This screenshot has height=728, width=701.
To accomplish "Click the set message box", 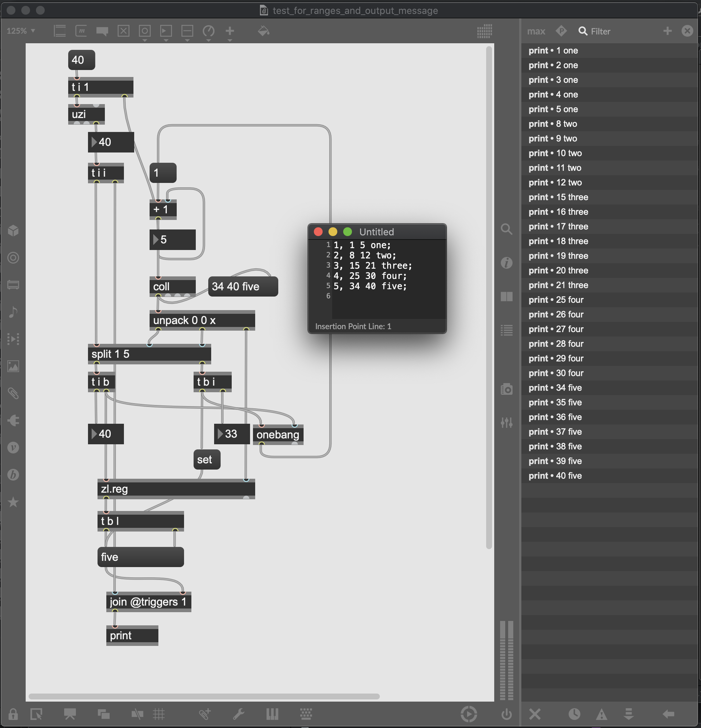I will point(207,459).
